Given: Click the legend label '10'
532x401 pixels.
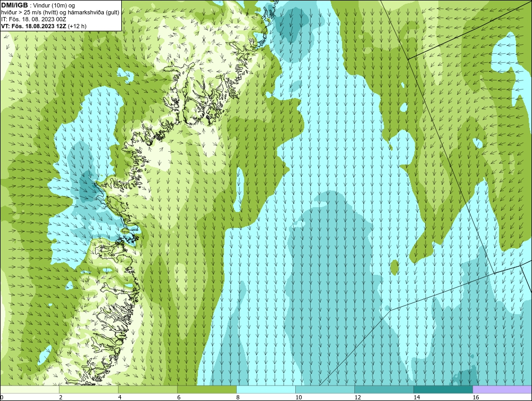Looking at the screenshot, I should 298,397.
